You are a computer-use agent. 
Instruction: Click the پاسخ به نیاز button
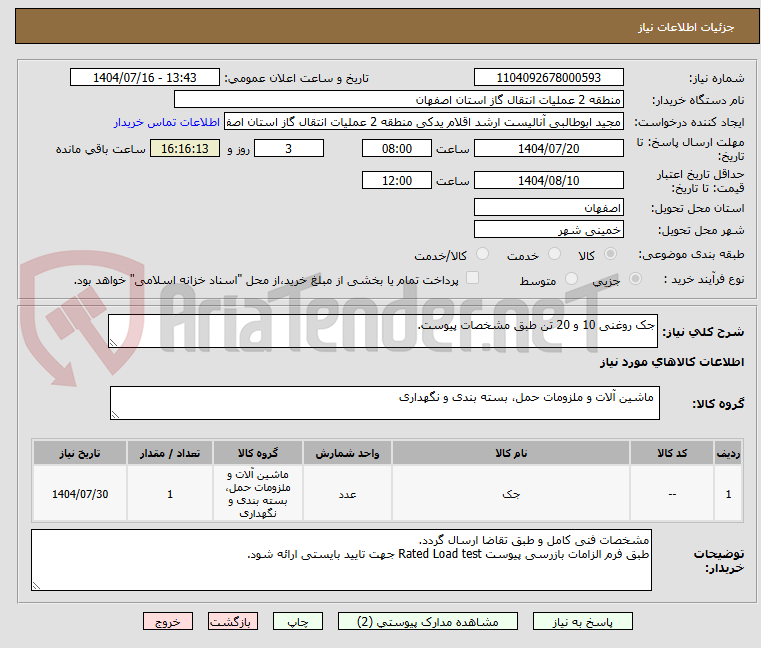[x=582, y=621]
